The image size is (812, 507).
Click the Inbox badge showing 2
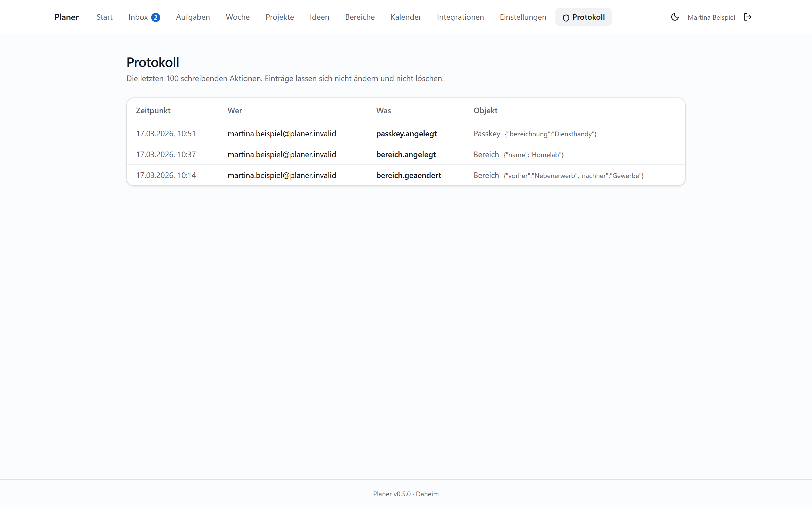tap(155, 17)
